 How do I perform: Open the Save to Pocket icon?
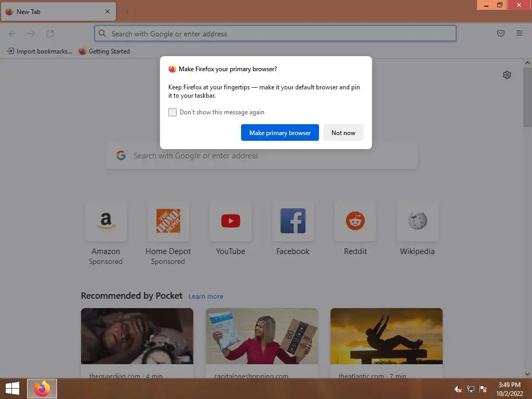501,33
